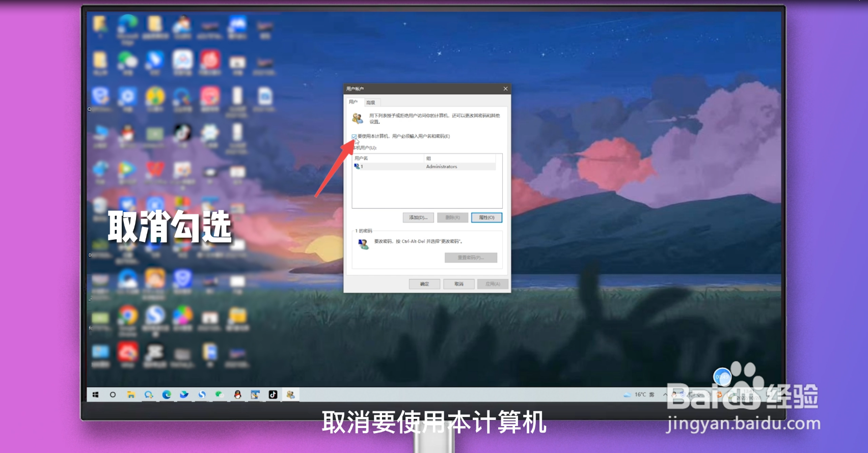Viewport: 868px width, 453px height.
Task: Confirm with the 确定 button
Action: tap(424, 284)
